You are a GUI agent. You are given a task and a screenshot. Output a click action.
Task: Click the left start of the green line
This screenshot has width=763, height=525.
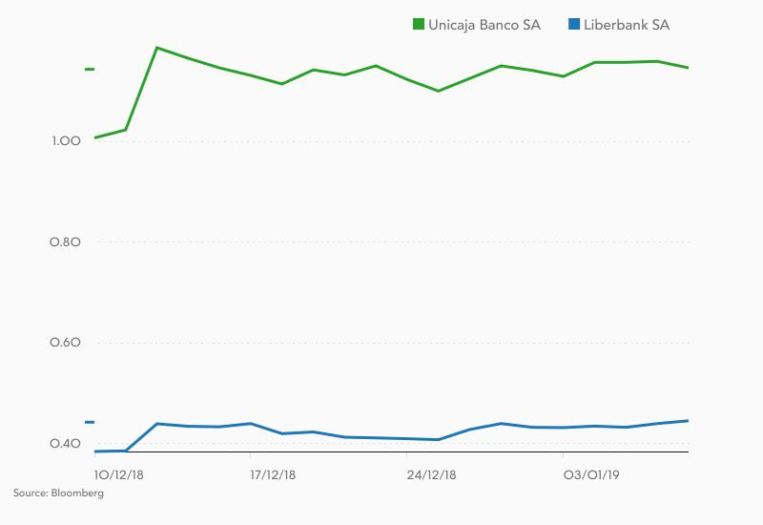click(x=95, y=137)
